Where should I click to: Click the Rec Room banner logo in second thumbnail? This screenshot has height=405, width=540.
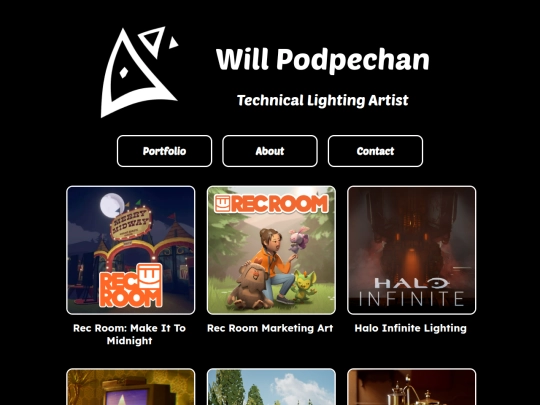click(271, 204)
